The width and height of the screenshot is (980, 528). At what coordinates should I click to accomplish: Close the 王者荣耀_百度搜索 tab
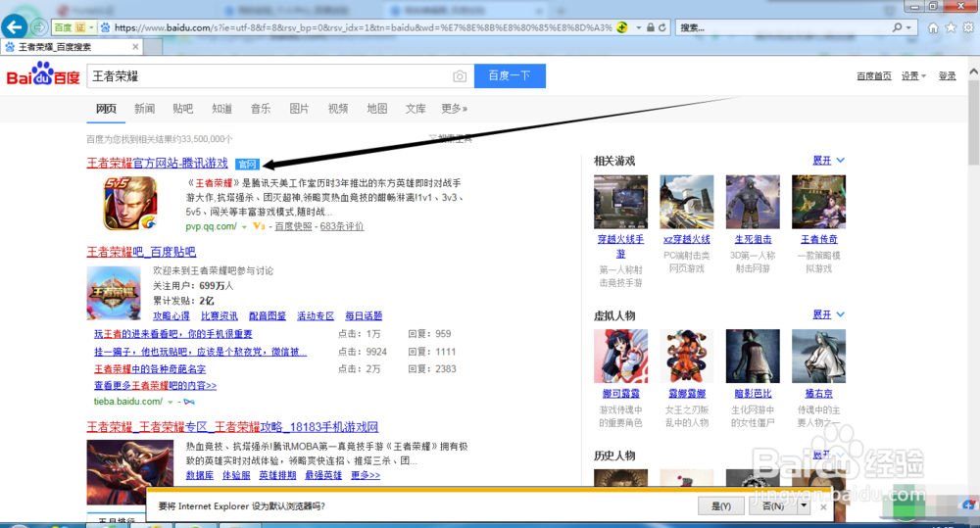coord(135,47)
